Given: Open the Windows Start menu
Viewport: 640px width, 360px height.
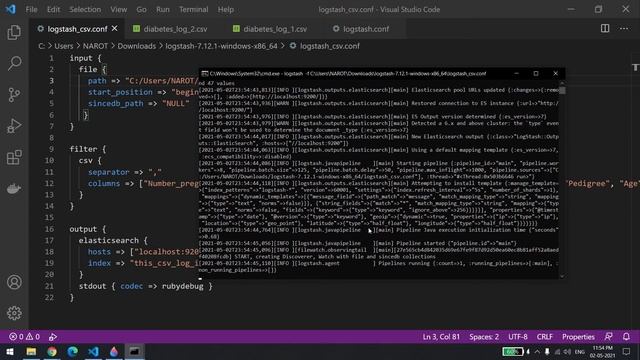Looking at the screenshot, I should (x=10, y=351).
